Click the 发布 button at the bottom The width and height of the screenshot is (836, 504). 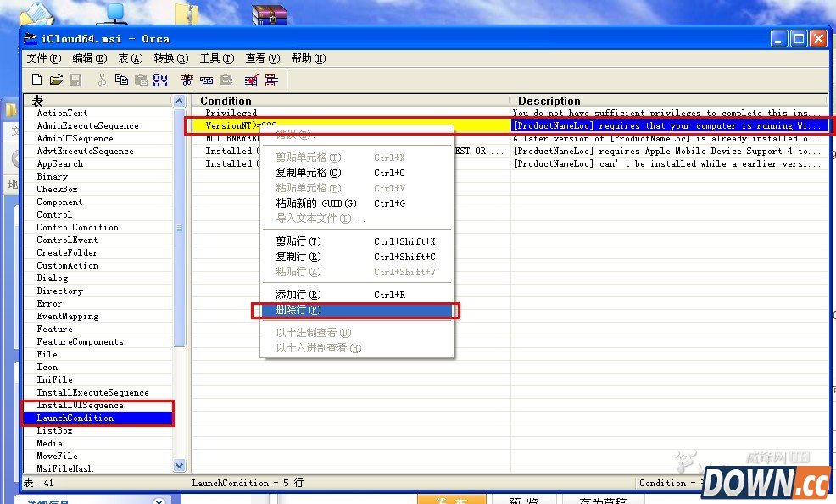454,500
